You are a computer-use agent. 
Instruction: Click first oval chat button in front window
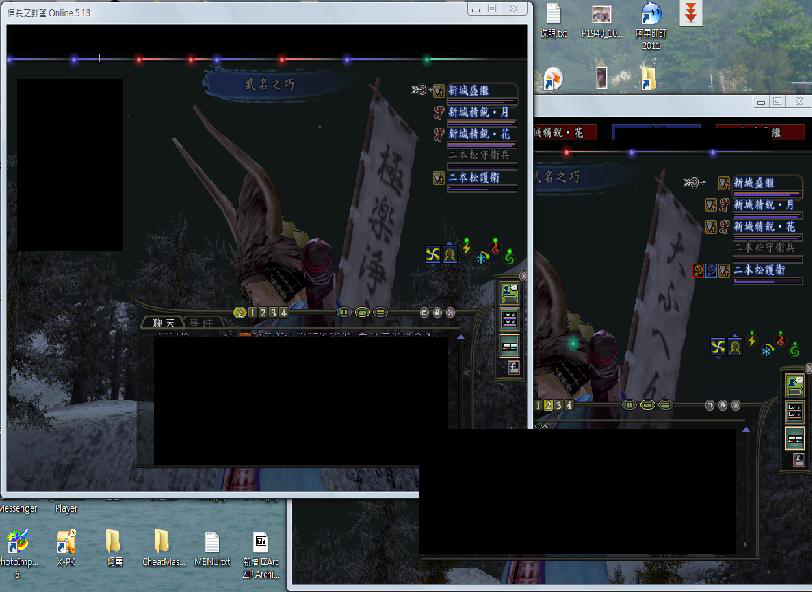[344, 312]
